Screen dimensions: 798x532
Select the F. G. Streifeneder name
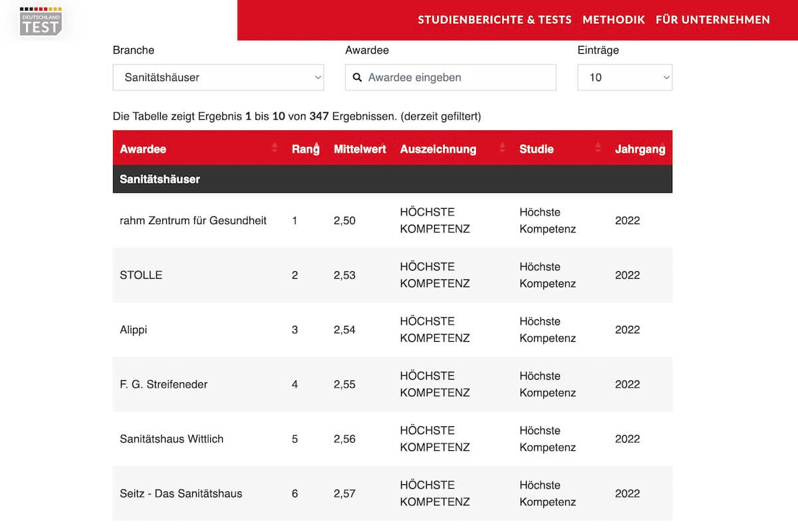(x=164, y=384)
